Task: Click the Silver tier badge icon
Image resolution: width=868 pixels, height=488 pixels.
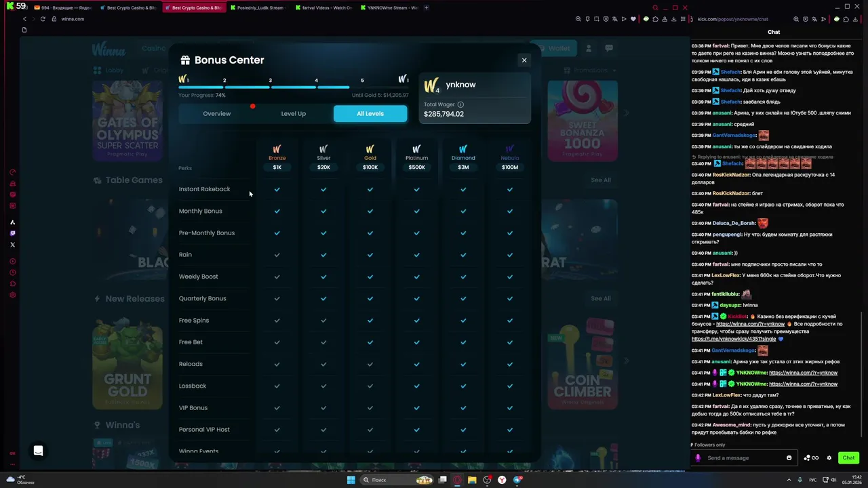Action: pyautogui.click(x=323, y=149)
